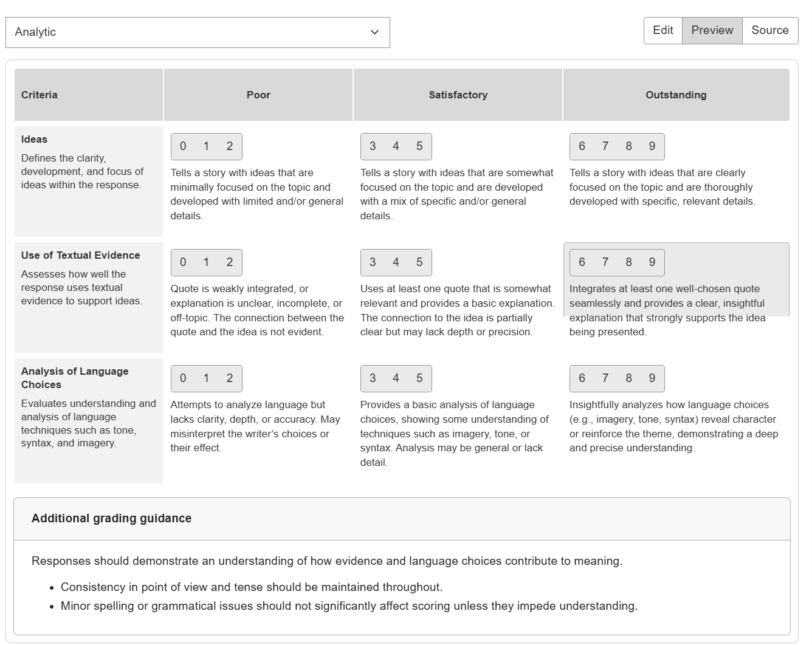
Task: Choose score 4 under Satisfactory for Ideas
Action: tap(396, 146)
